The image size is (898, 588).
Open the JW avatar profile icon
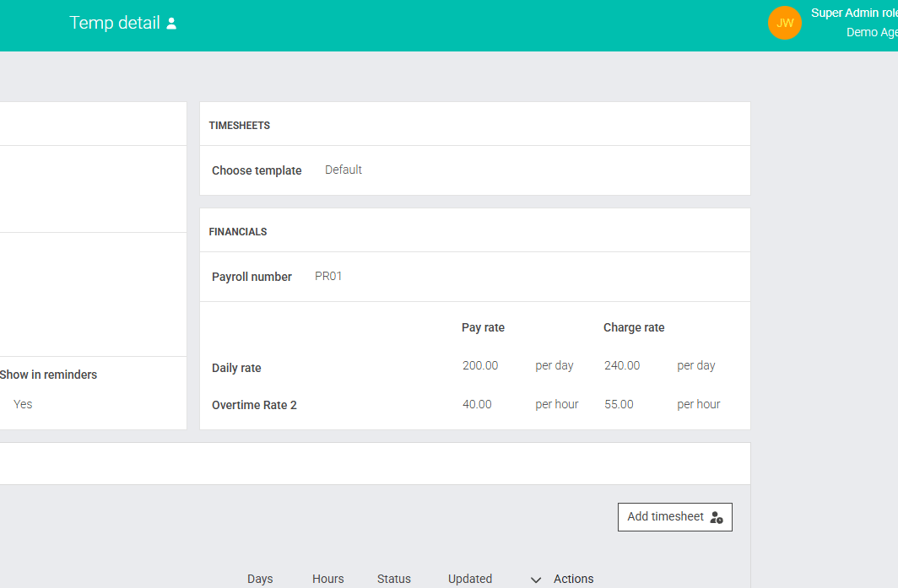coord(784,23)
